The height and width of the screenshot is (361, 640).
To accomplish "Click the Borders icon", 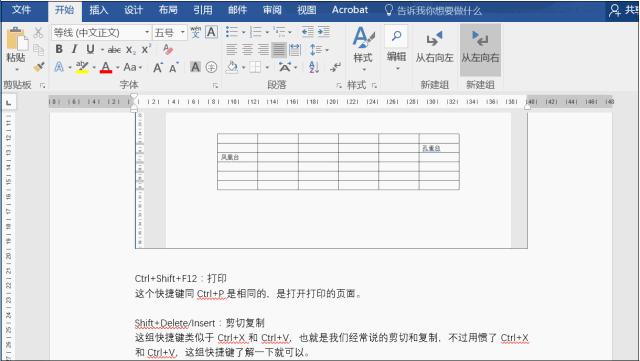I will point(256,67).
